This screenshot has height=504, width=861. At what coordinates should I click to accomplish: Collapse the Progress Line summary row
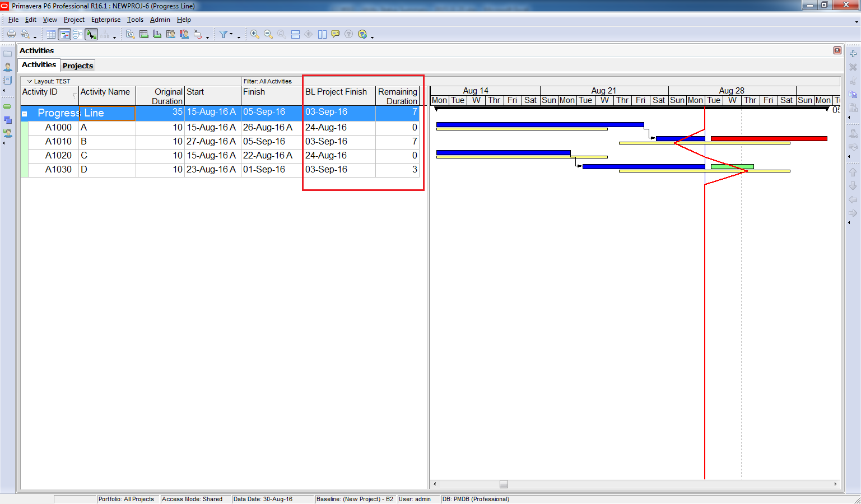pos(24,113)
